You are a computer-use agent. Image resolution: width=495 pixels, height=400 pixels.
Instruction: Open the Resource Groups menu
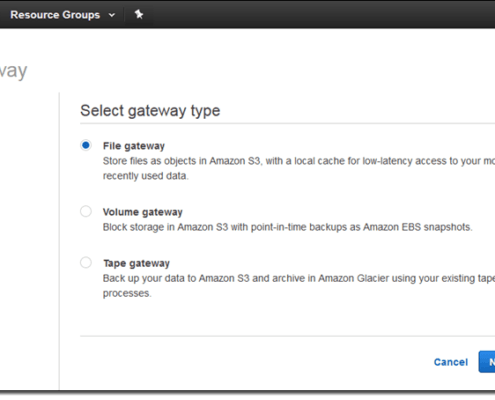(x=55, y=15)
